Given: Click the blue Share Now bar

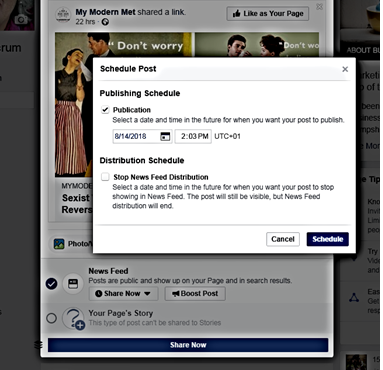Looking at the screenshot, I should [x=188, y=345].
